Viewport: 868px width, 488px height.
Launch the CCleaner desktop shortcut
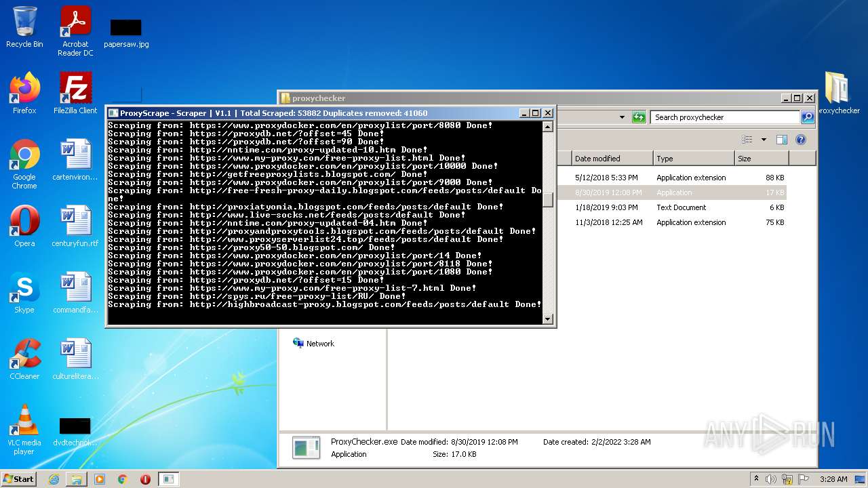[x=24, y=359]
